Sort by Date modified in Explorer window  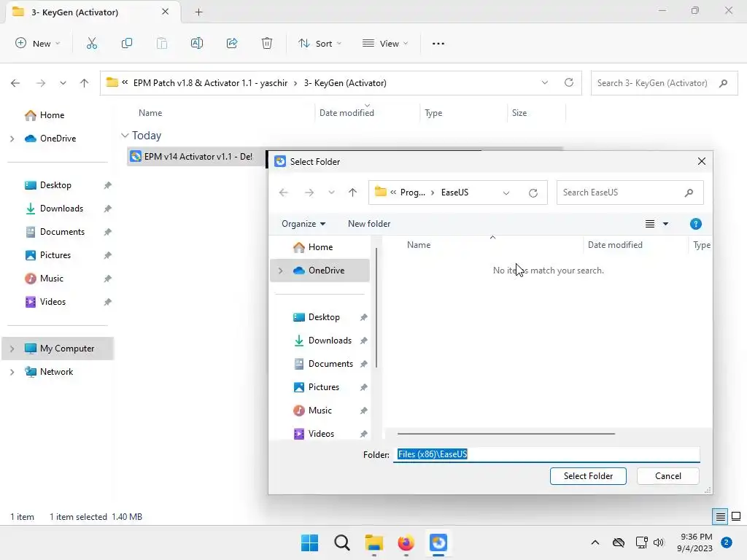347,113
